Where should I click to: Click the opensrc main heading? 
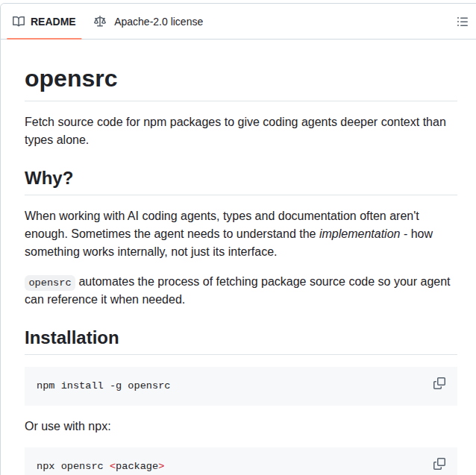pos(71,79)
